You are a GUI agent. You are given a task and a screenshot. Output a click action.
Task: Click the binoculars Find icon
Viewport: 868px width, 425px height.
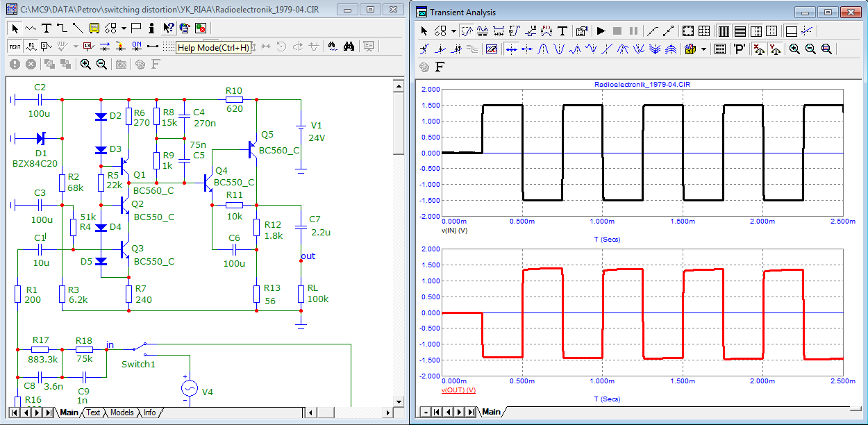pyautogui.click(x=350, y=47)
